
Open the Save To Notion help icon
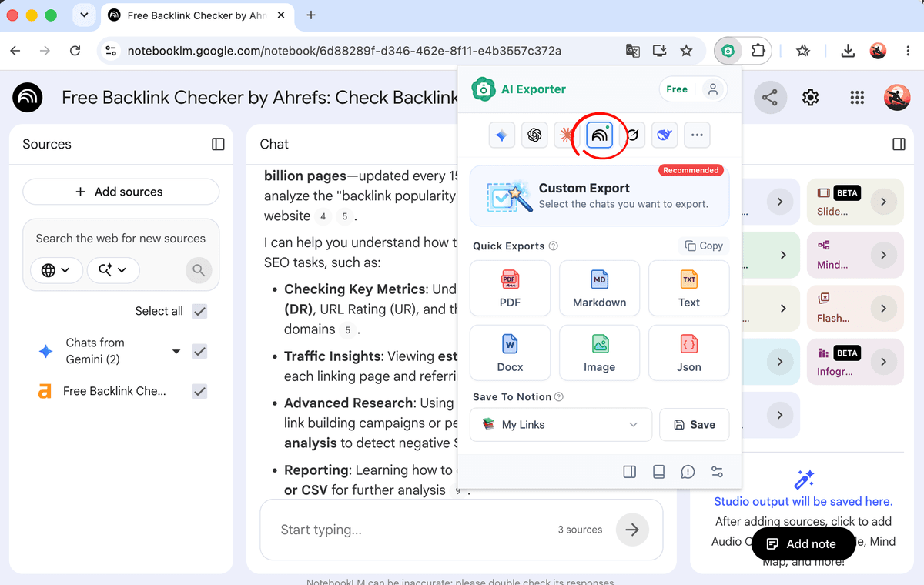tap(559, 397)
